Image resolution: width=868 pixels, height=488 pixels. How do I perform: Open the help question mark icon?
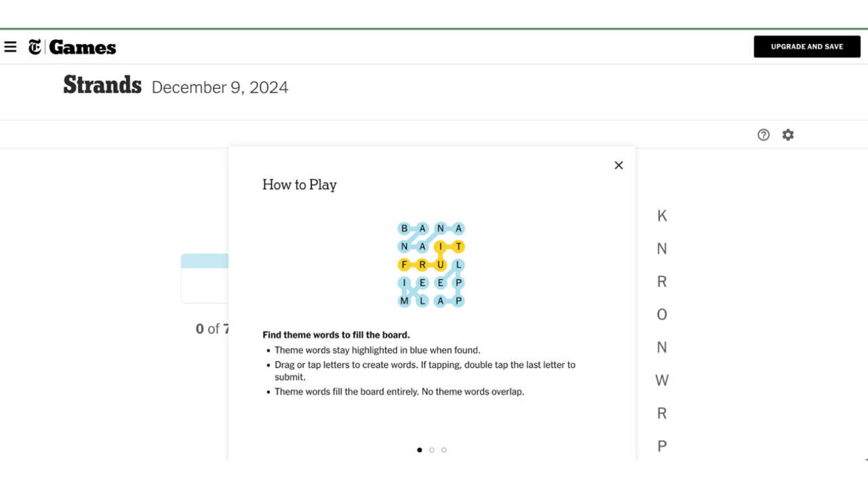click(x=764, y=135)
